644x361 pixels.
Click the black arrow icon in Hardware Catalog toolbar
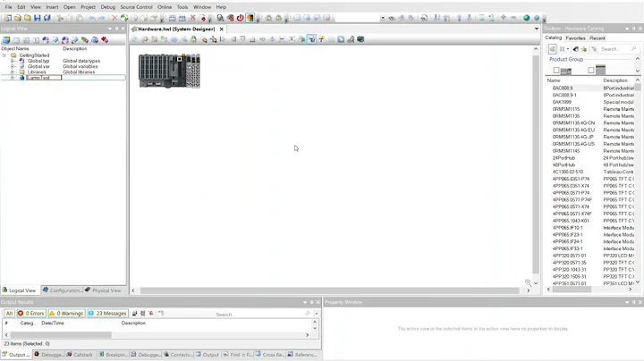[576, 49]
